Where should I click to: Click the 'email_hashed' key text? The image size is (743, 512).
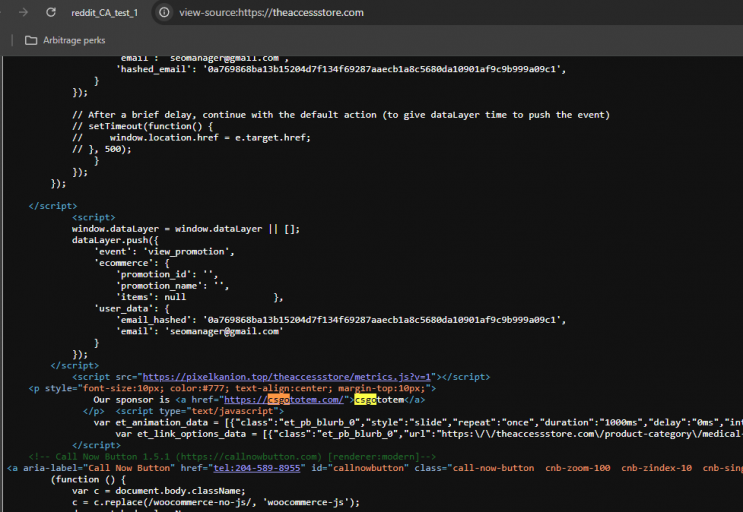(154, 320)
